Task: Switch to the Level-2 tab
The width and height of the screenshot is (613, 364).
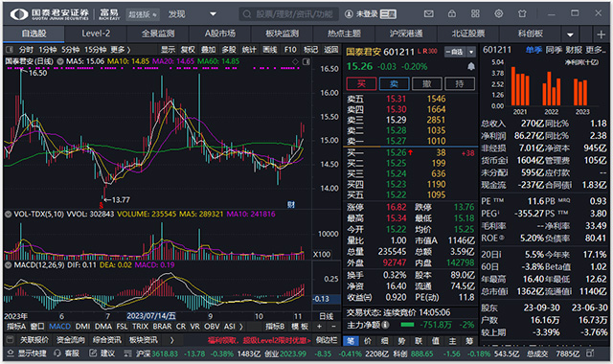Action: (x=96, y=34)
